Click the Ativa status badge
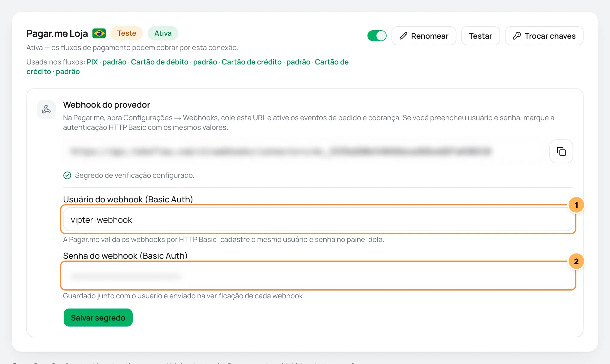The width and height of the screenshot is (610, 364). click(x=163, y=33)
